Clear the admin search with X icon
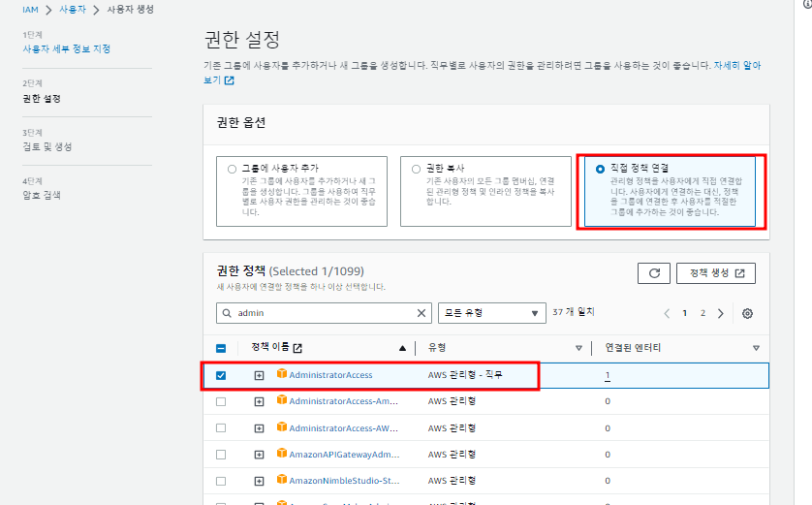812x505 pixels. [422, 313]
